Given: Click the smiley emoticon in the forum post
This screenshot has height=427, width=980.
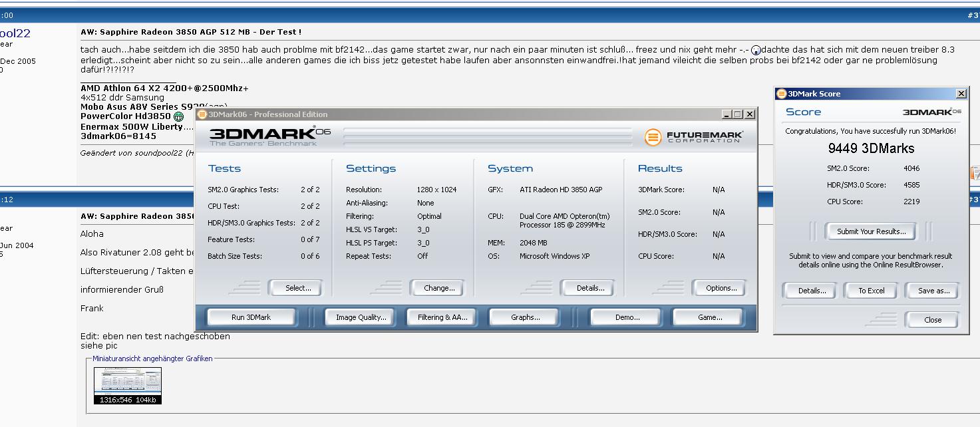Looking at the screenshot, I should (x=756, y=51).
